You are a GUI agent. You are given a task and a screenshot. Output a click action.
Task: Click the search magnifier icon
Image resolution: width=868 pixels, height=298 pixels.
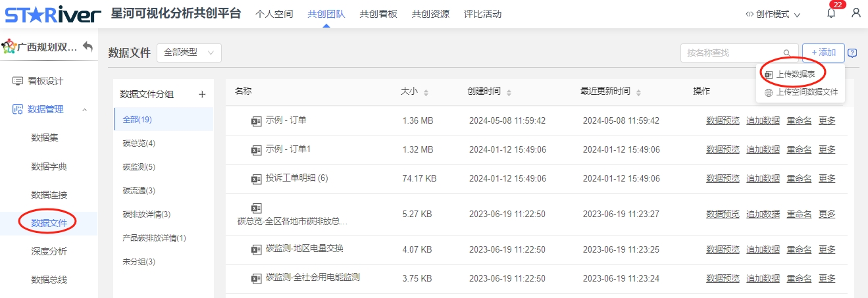[x=786, y=53]
